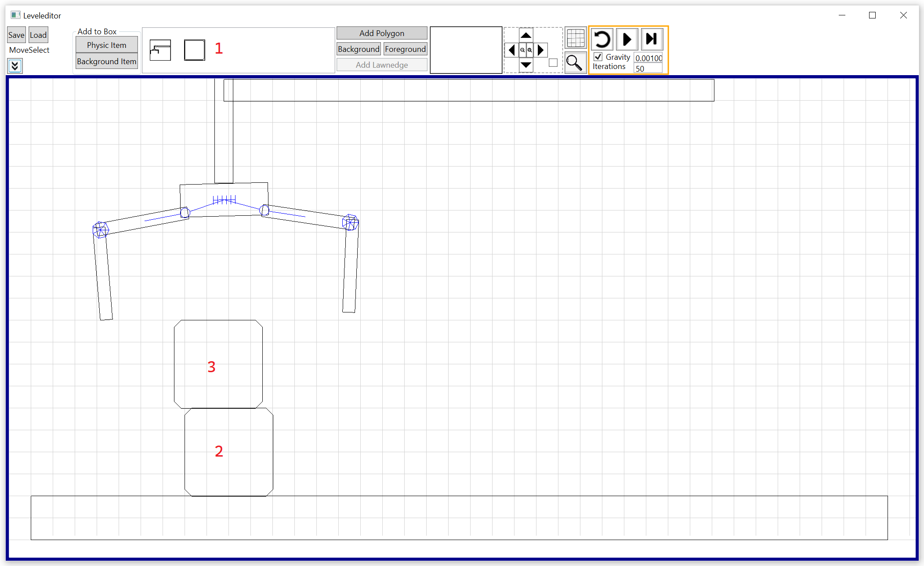Pan view right with right arrow
Screen dimensions: 924x566
click(x=541, y=50)
